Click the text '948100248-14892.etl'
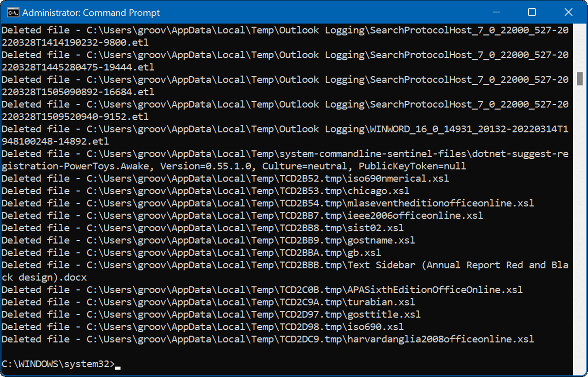Screen dimensions: 588x377 (55, 142)
